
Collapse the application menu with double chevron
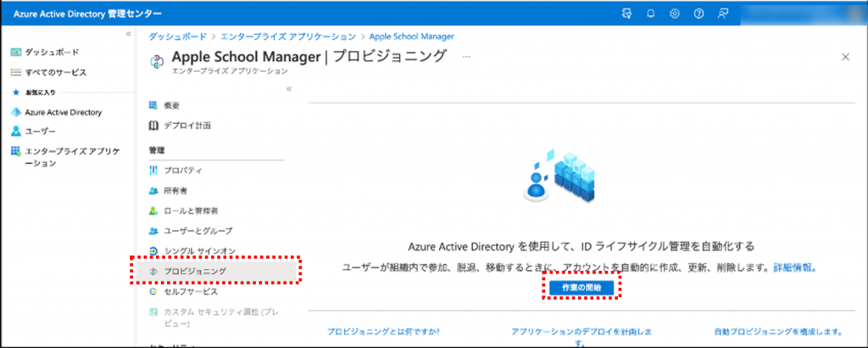[288, 88]
